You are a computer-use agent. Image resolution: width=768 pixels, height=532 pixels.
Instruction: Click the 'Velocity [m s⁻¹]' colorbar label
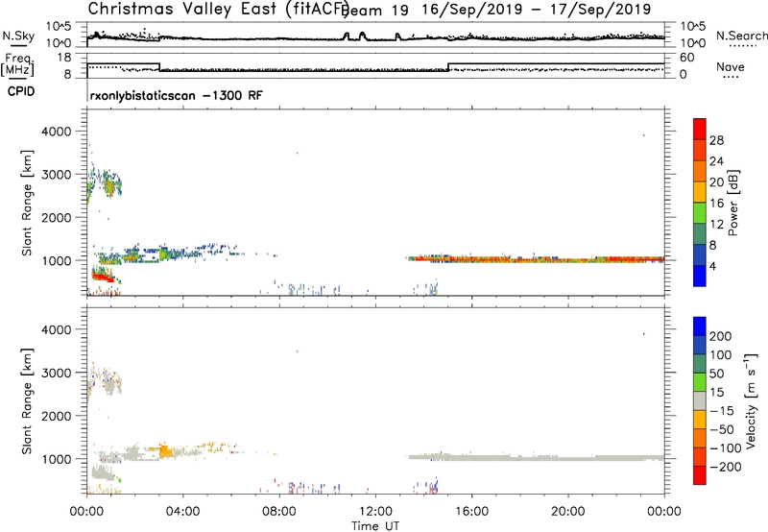(x=750, y=400)
